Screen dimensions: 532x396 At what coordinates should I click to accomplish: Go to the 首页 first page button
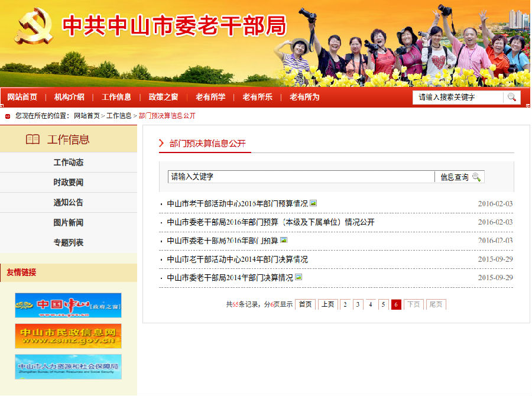(305, 304)
